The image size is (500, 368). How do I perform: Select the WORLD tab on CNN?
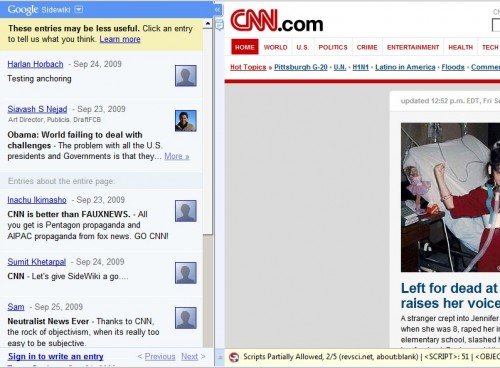tap(275, 47)
